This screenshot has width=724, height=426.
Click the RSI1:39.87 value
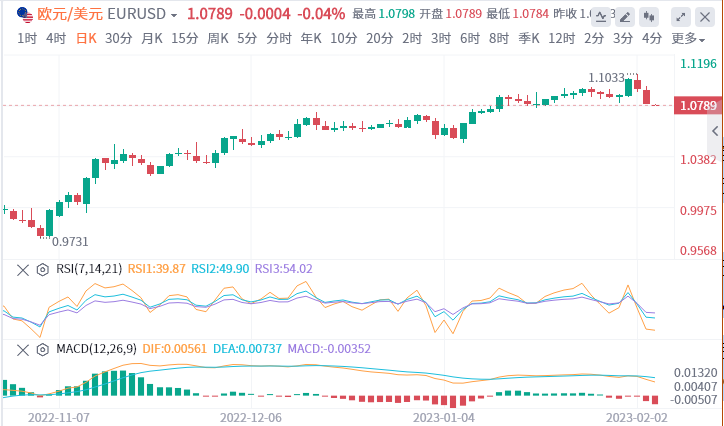click(157, 269)
